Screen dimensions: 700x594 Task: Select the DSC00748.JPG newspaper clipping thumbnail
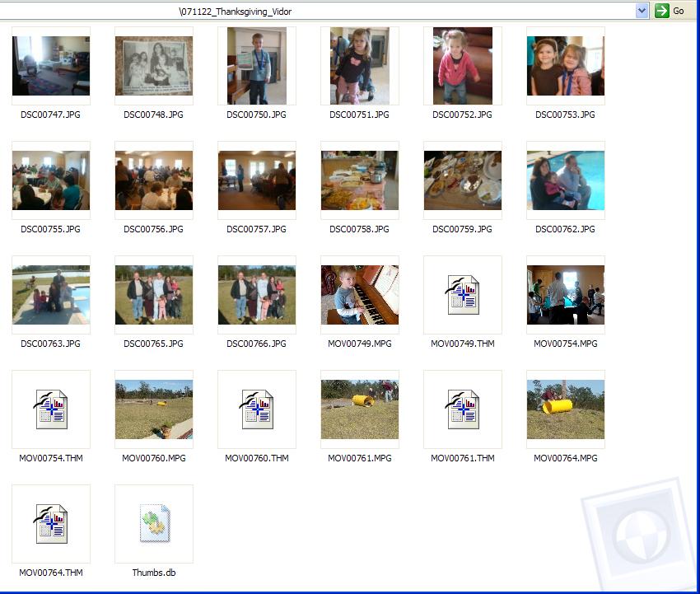click(x=154, y=66)
